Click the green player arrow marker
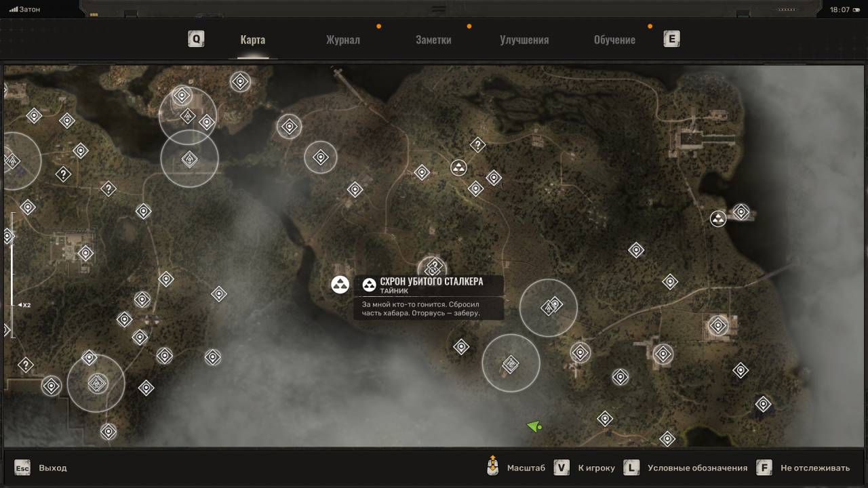868x488 pixels. (534, 426)
